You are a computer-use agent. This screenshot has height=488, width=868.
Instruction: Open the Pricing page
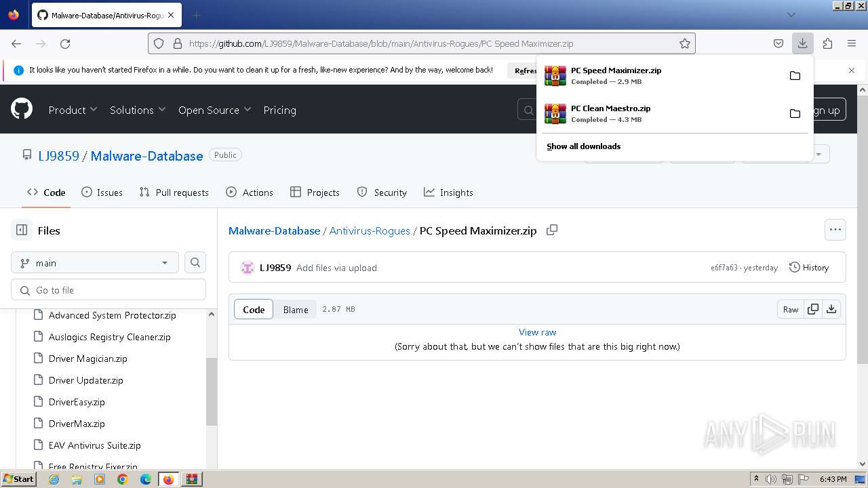[279, 110]
